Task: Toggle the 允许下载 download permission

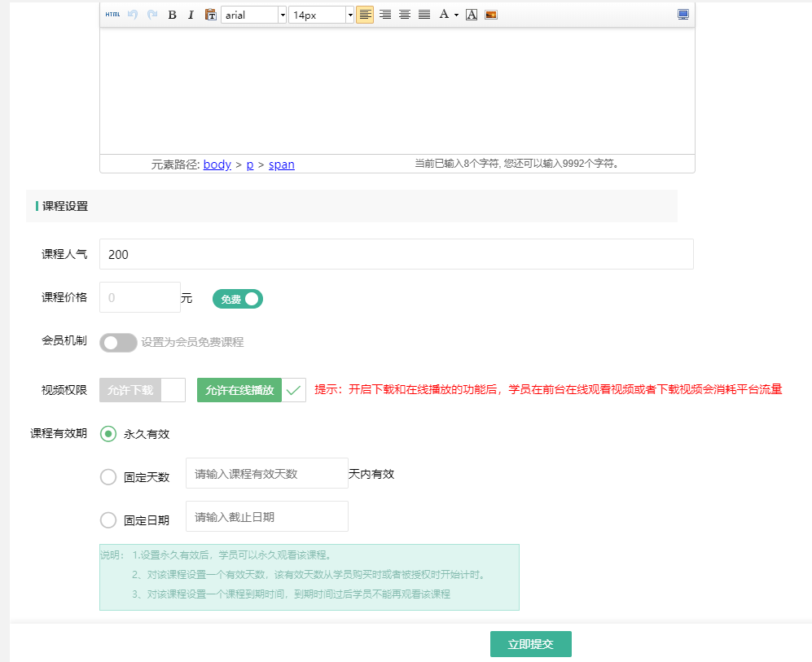Action: click(143, 390)
